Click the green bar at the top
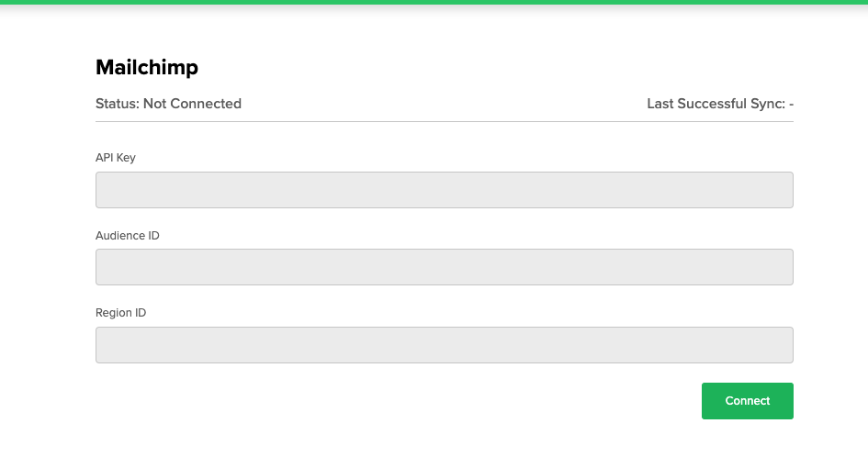868x457 pixels. coord(434,2)
